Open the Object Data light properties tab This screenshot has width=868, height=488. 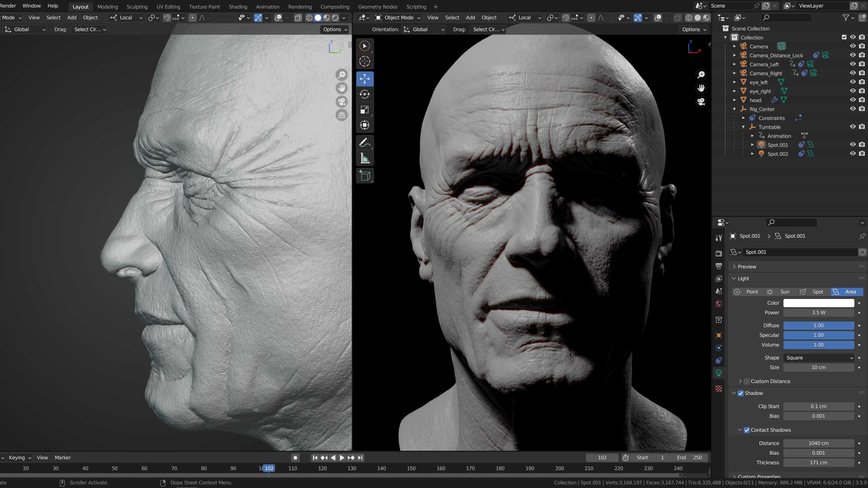coord(719,373)
